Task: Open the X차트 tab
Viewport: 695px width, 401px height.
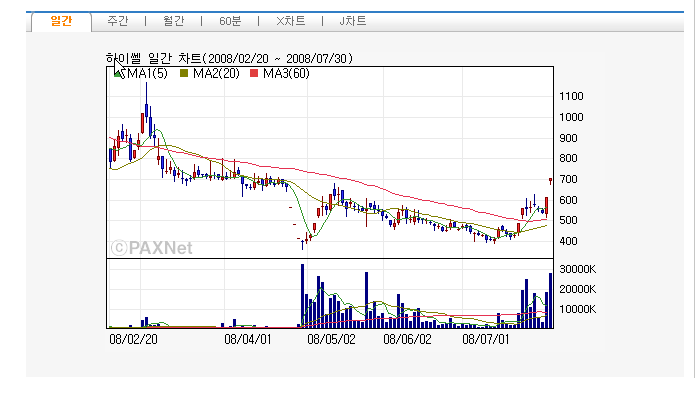Action: pos(291,21)
